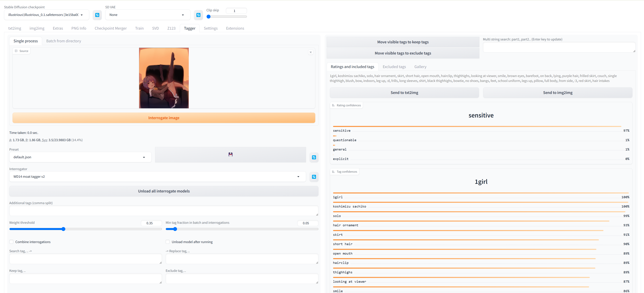The height and width of the screenshot is (293, 644).
Task: Open SD VAE dropdown
Action: [148, 15]
